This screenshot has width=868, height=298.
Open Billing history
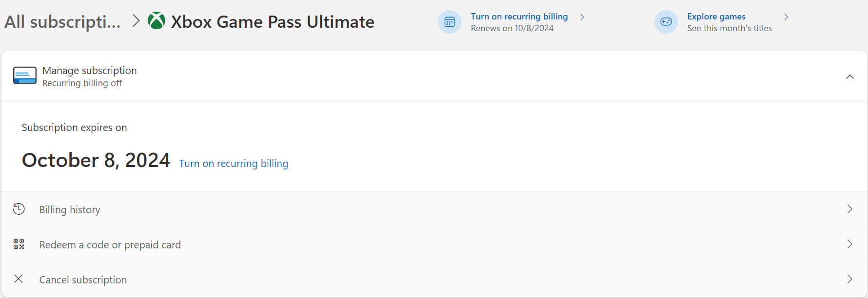pos(434,209)
